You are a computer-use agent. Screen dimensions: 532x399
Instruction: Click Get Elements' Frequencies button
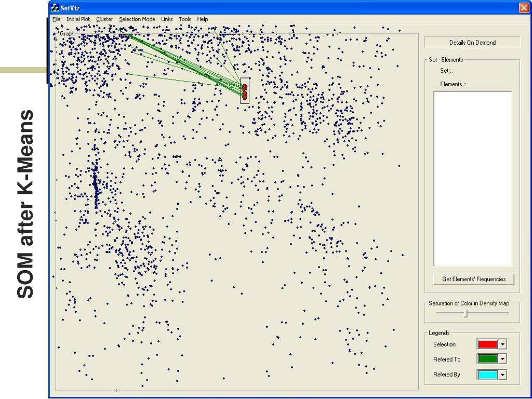tap(474, 279)
